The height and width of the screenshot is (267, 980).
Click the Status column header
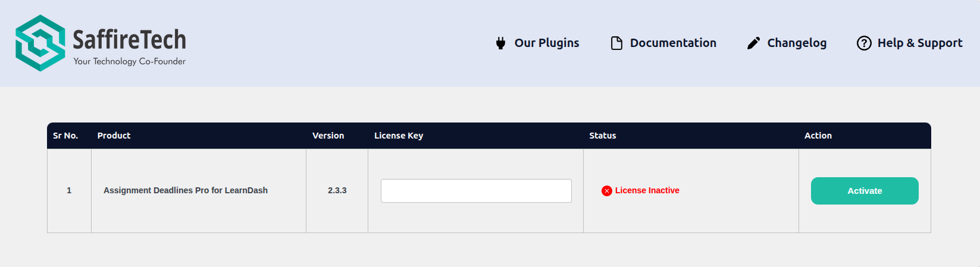point(602,136)
